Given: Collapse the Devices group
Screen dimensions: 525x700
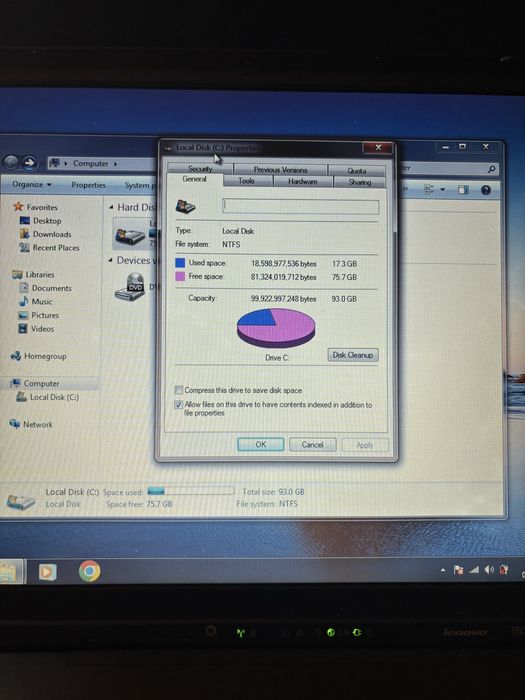Looking at the screenshot, I should click(x=110, y=260).
